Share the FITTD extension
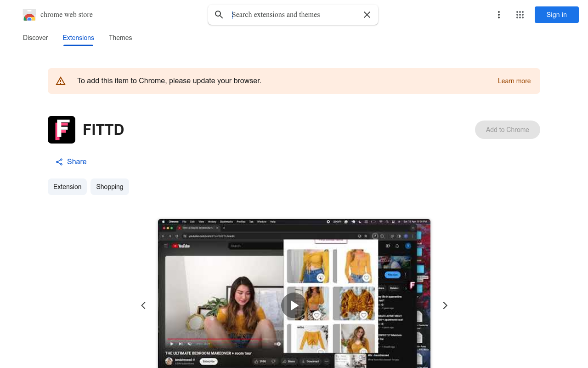588x368 pixels. (x=71, y=162)
